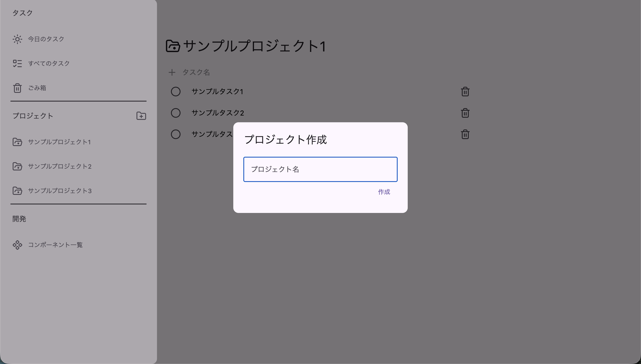The width and height of the screenshot is (641, 364).
Task: Click the trash bin icon in sidebar
Action: point(17,88)
